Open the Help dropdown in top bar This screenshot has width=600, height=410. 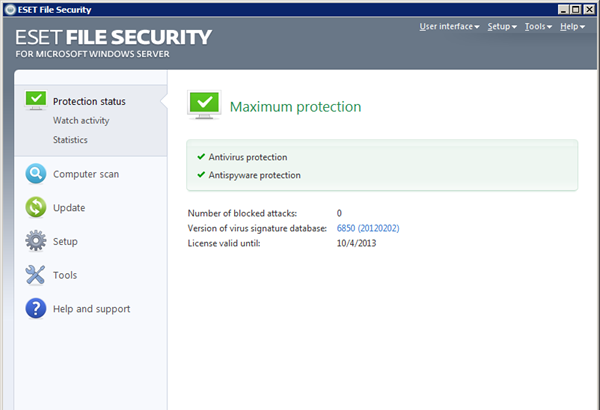click(x=572, y=26)
